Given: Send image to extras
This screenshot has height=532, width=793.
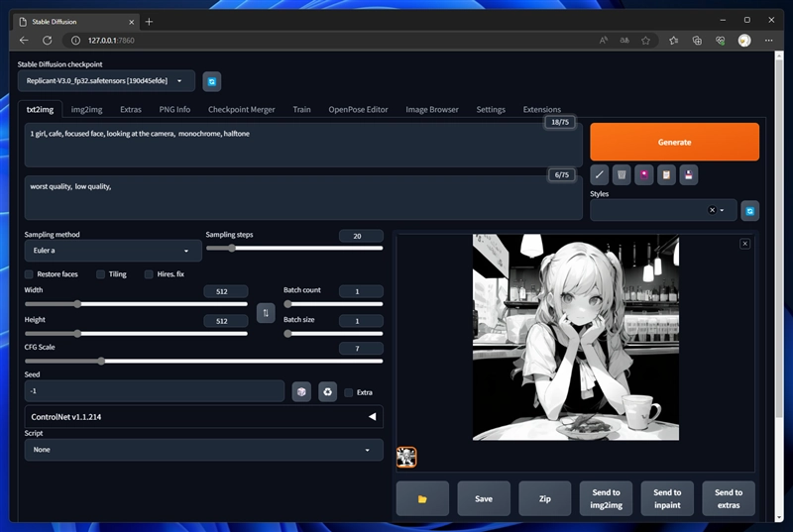Looking at the screenshot, I should tap(729, 498).
